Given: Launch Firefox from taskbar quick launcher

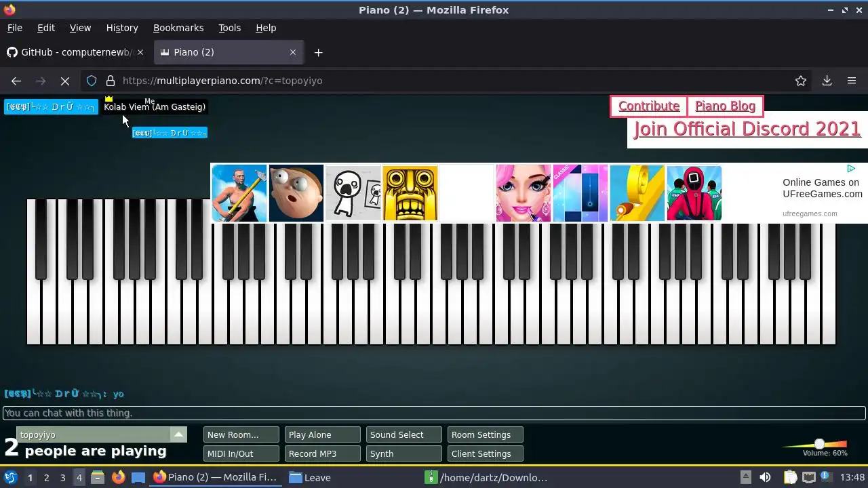Looking at the screenshot, I should click(x=118, y=477).
